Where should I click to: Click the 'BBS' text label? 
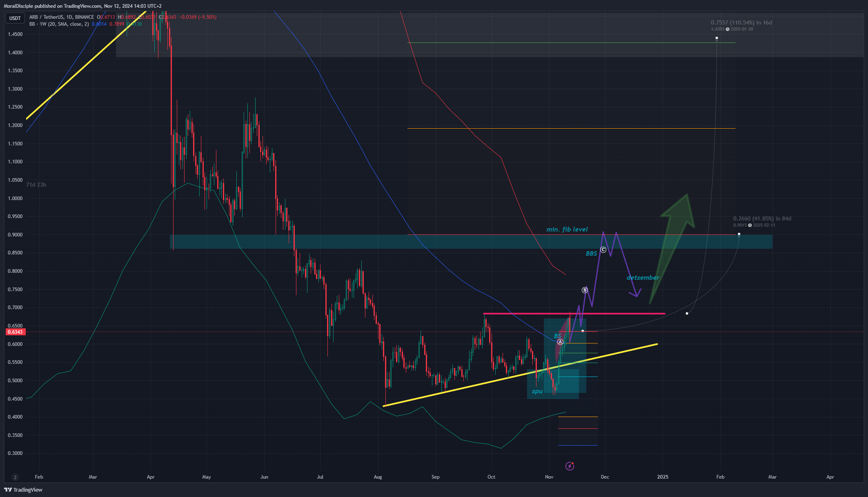(591, 254)
